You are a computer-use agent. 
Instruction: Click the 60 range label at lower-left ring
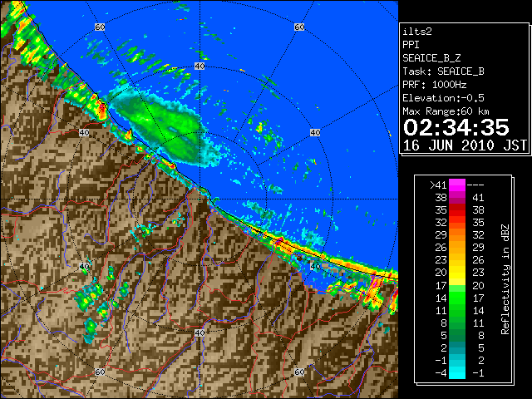tap(100, 372)
